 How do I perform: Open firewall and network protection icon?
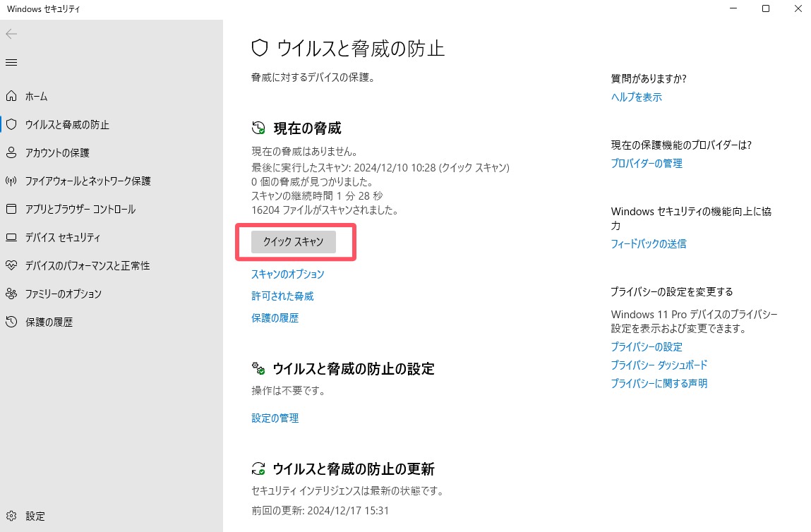coord(11,181)
